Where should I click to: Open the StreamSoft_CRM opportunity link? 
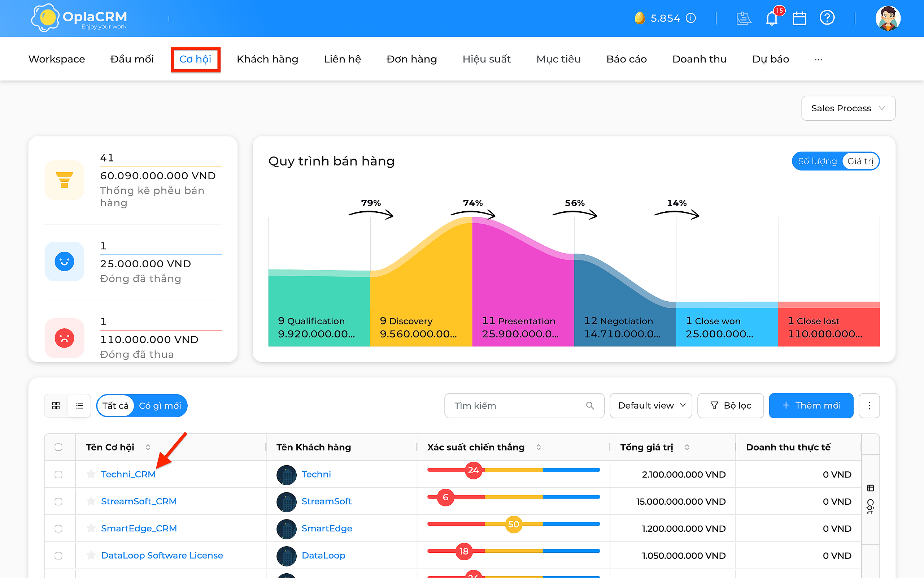[139, 501]
